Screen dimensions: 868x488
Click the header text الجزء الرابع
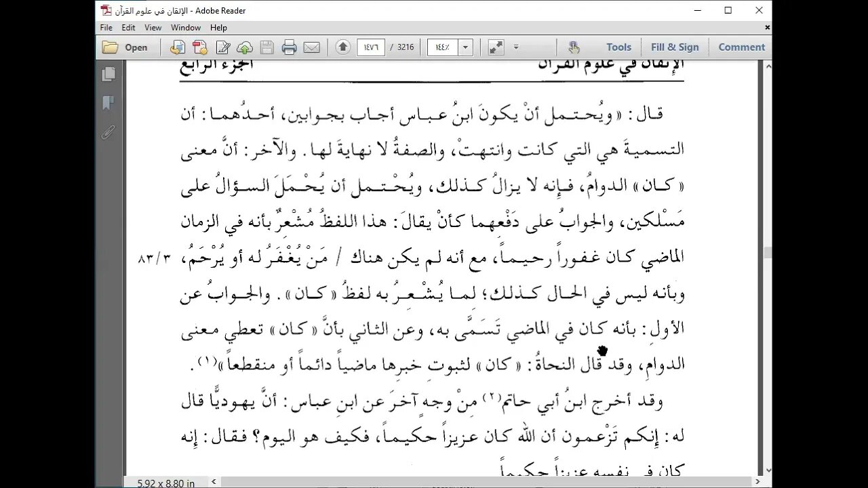216,64
